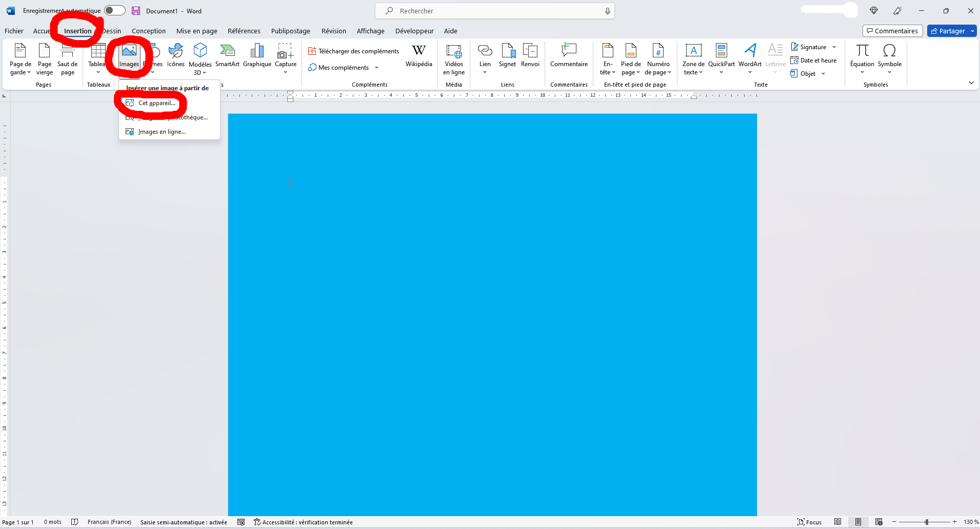Open the En-tête dropdown
Viewport: 980px width, 529px height.
click(x=607, y=68)
